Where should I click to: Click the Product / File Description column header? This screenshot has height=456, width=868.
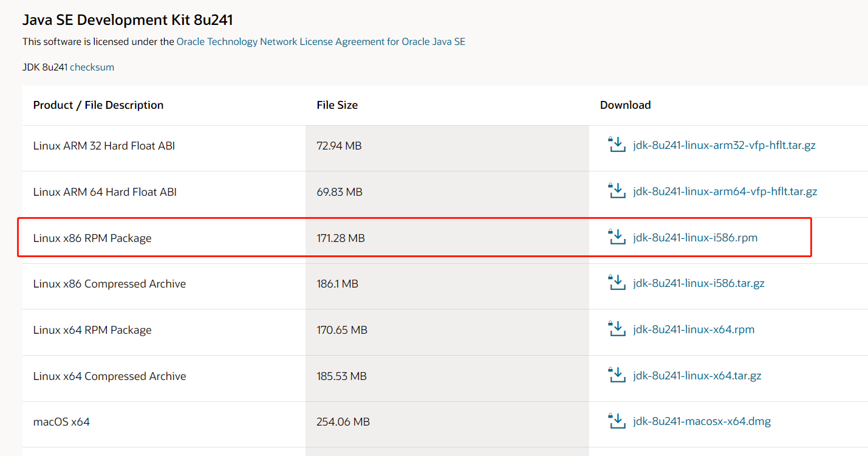coord(98,105)
